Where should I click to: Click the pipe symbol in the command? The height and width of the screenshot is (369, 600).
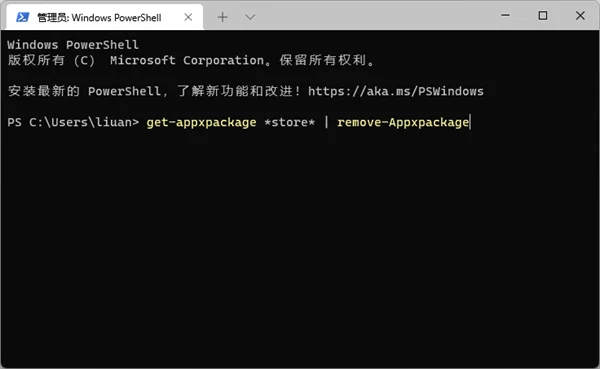(x=326, y=122)
